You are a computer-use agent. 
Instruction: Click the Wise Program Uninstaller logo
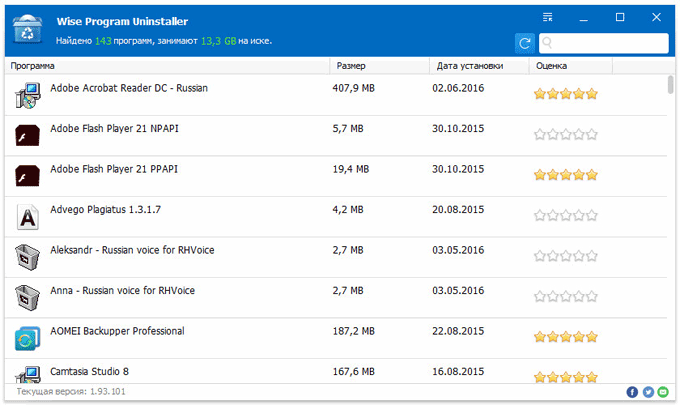27,29
